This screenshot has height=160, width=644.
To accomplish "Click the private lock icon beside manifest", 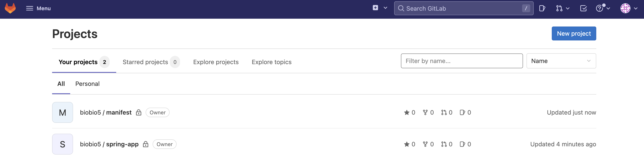I will coord(138,113).
